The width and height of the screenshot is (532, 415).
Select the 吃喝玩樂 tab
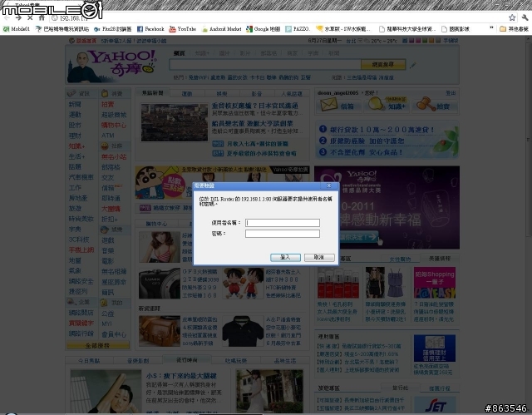pos(236,360)
